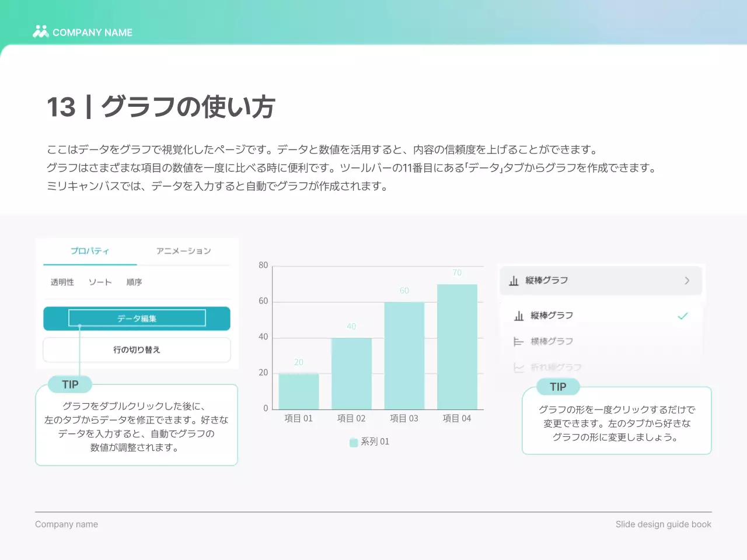Screen dimensions: 747x560
Task: Choose 横棒グラフ from the chart list
Action: [551, 341]
